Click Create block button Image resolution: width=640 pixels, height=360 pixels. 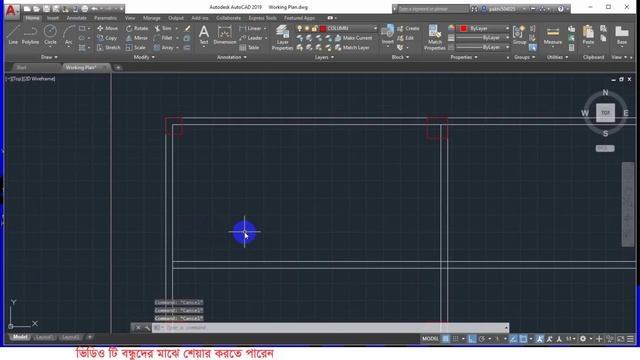pos(408,28)
